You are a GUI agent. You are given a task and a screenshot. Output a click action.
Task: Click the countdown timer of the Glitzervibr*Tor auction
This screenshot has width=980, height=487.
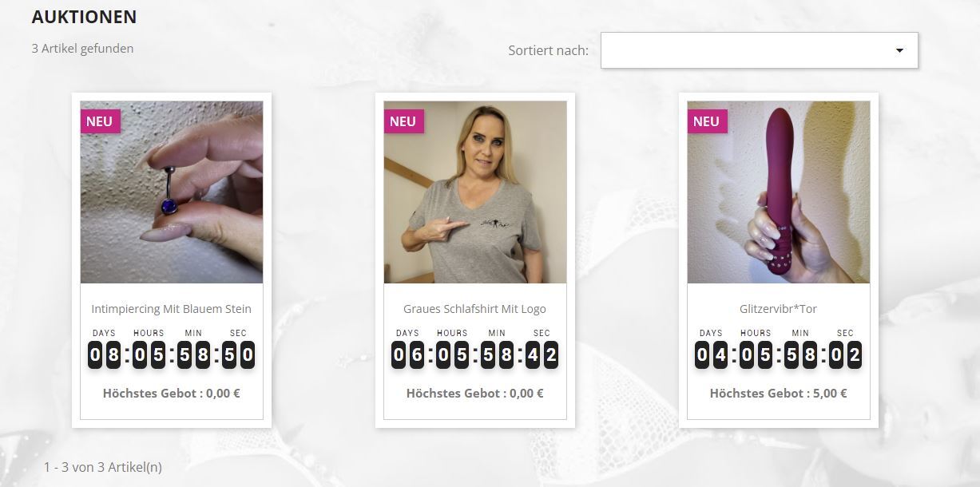tap(779, 350)
